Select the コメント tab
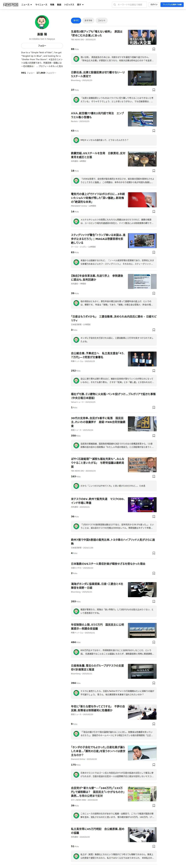 [101, 21]
